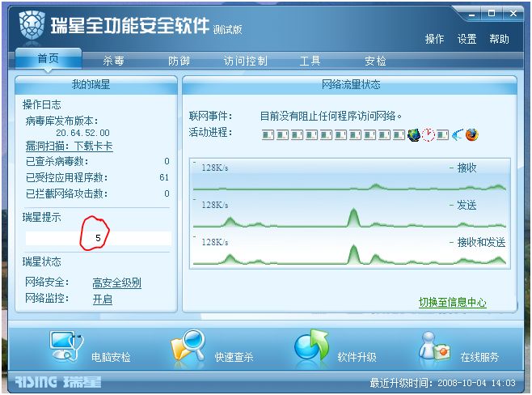Click the 最近升级时间 2008-10-04 14:03 status text
The width and height of the screenshot is (532, 395).
443,383
